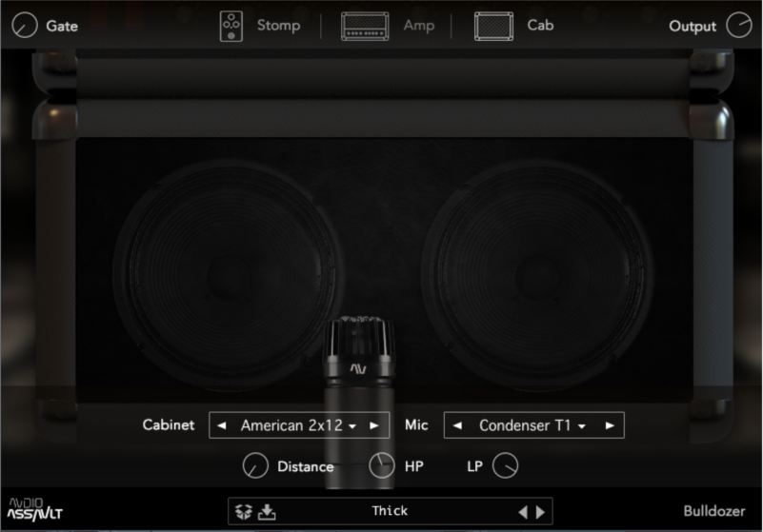This screenshot has width=763, height=532.
Task: Click the Gate label
Action: pyautogui.click(x=62, y=26)
